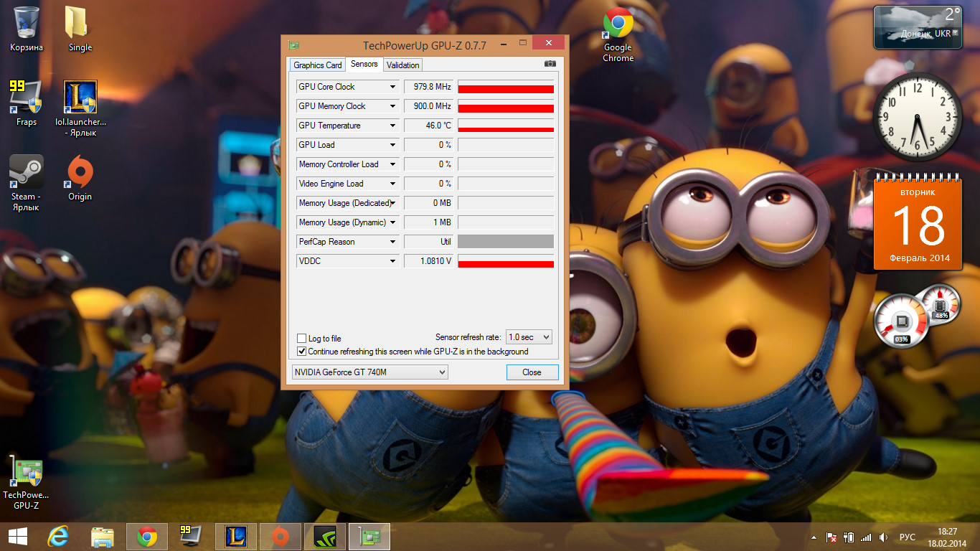Launch the lol.launcher desktop shortcut

click(80, 108)
